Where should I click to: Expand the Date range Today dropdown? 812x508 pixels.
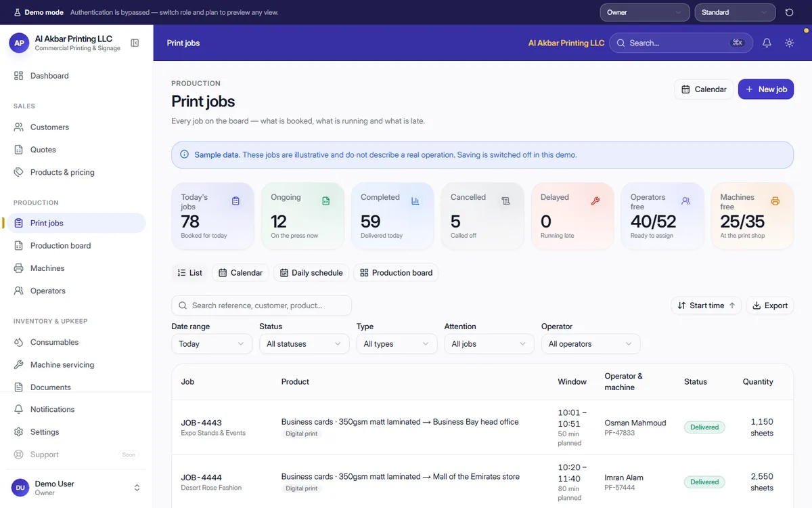212,344
